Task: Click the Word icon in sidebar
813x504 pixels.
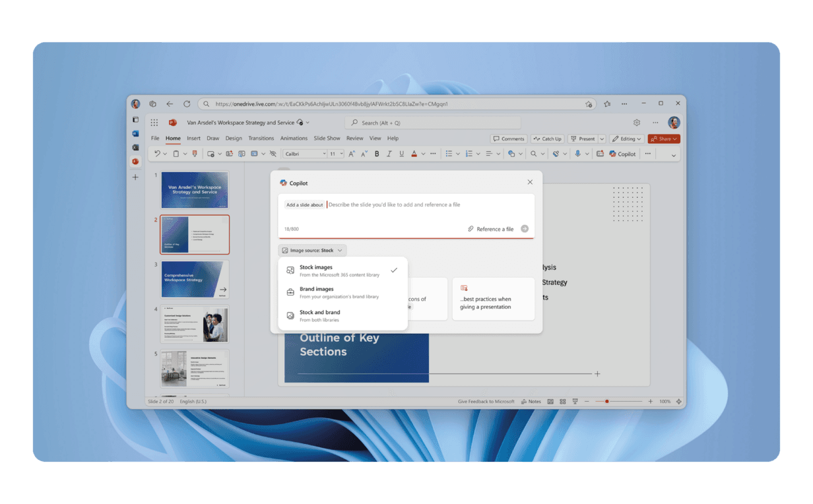Action: click(135, 134)
